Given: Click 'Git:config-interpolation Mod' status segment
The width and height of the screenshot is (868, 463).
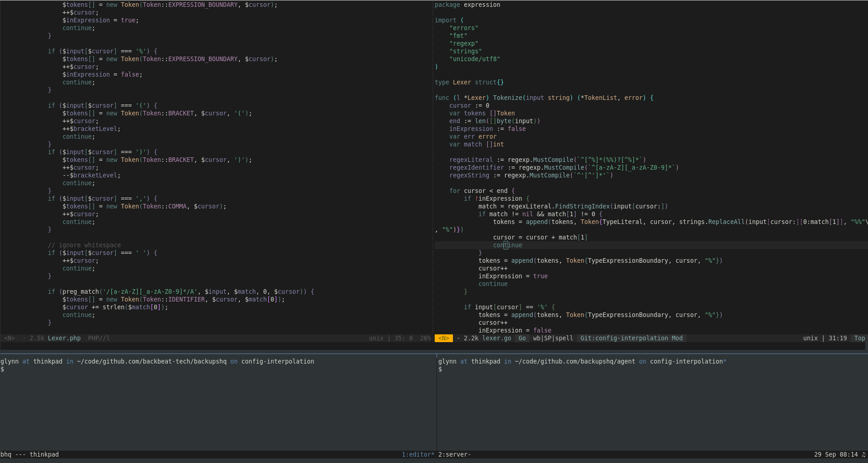Looking at the screenshot, I should (632, 338).
